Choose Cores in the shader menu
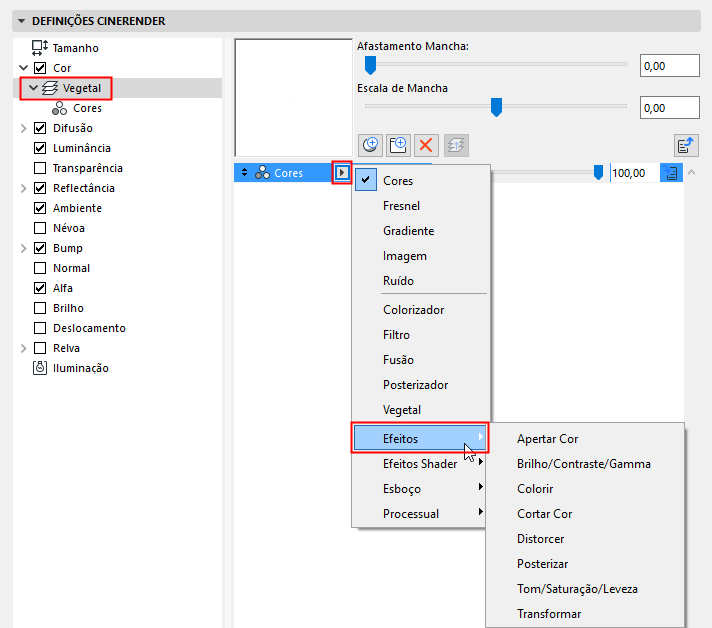The image size is (712, 628). 421,180
